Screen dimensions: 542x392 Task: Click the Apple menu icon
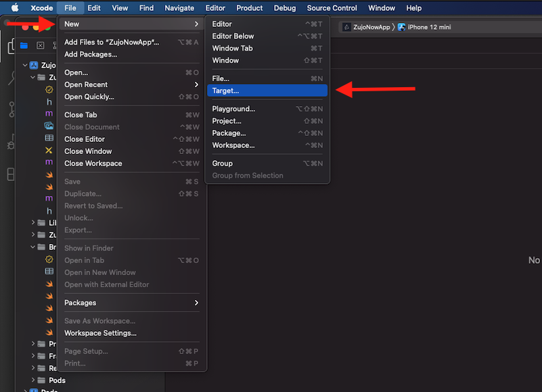15,8
